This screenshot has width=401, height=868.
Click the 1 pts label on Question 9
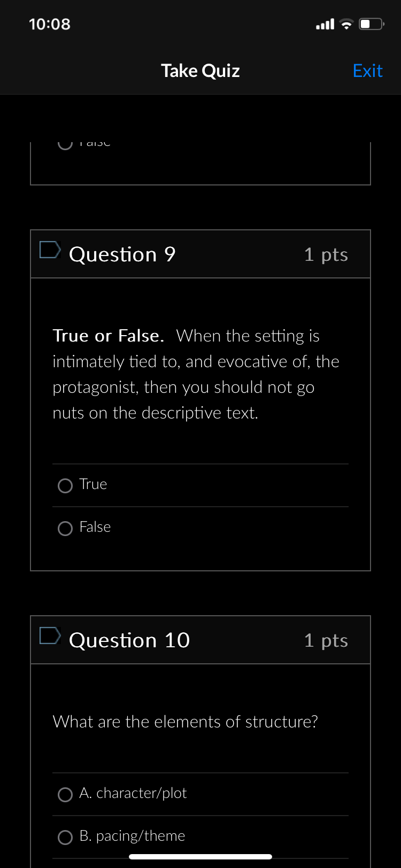pyautogui.click(x=326, y=255)
